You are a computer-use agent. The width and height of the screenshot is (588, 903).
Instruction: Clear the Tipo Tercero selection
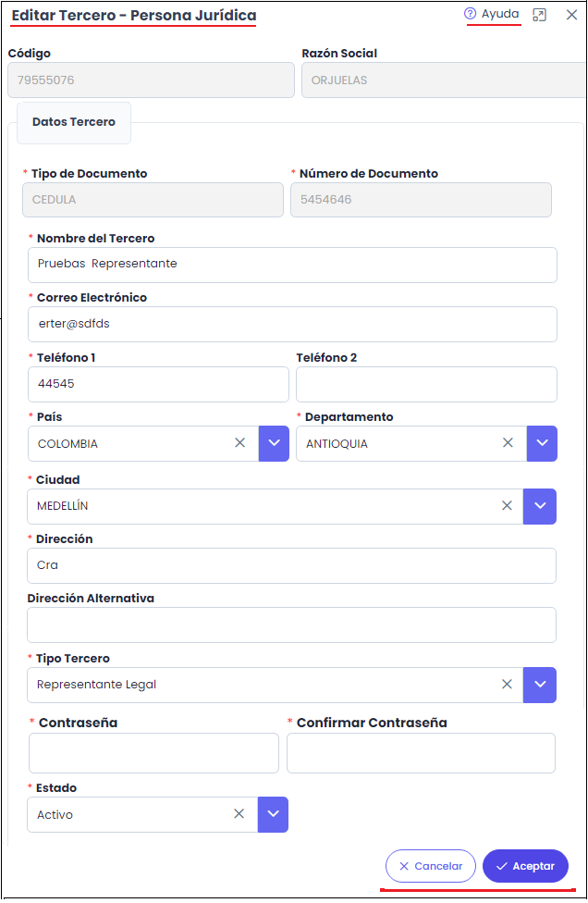[x=507, y=685]
